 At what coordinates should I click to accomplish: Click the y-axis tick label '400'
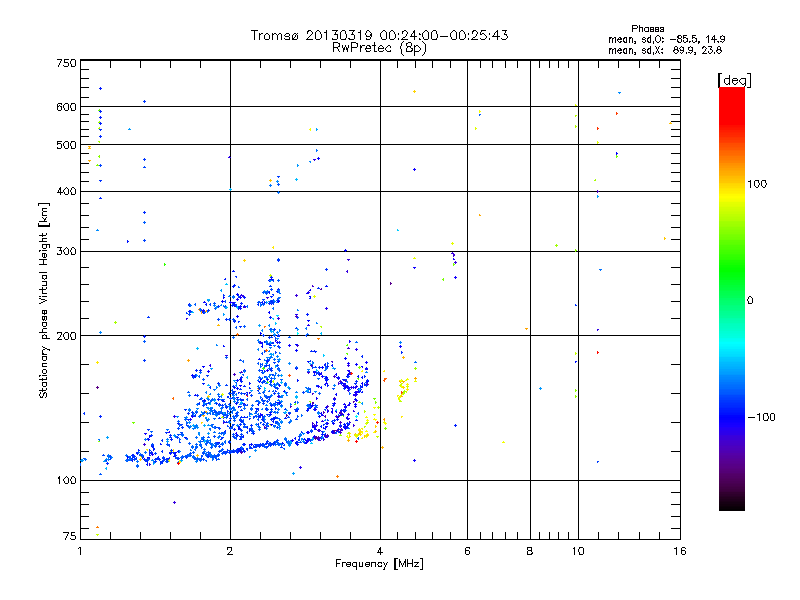point(67,191)
